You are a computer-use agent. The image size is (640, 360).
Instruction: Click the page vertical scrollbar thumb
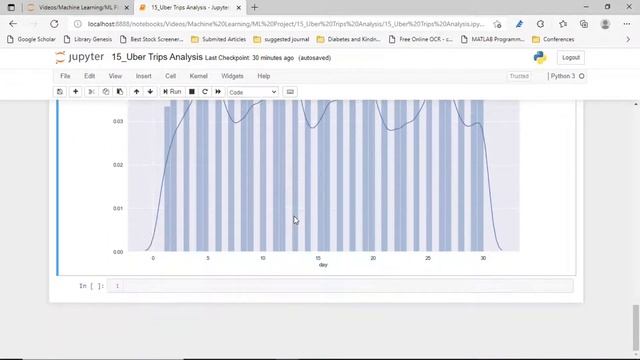pyautogui.click(x=635, y=327)
